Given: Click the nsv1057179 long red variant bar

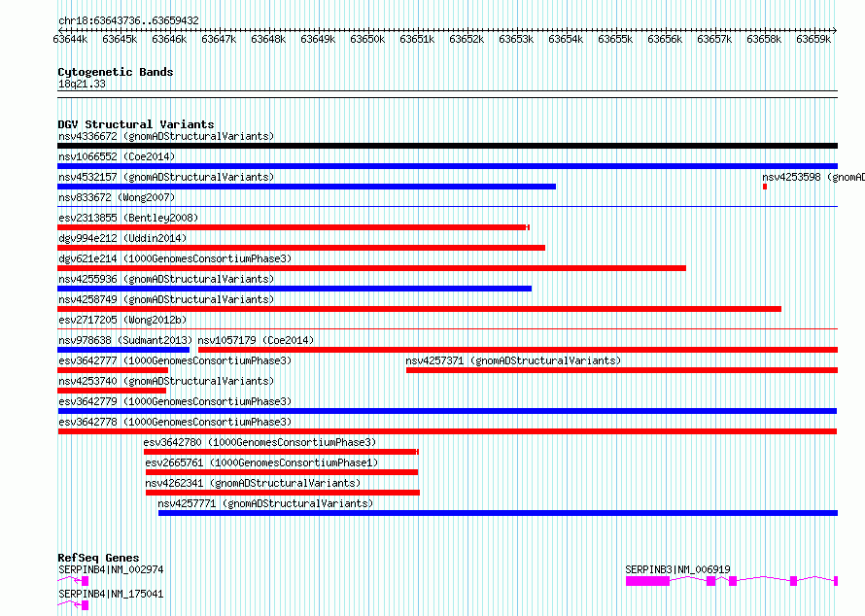Looking at the screenshot, I should click(x=518, y=350).
